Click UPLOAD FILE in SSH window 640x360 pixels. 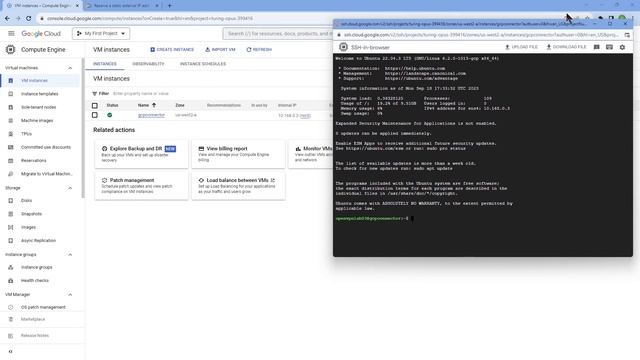tap(521, 47)
